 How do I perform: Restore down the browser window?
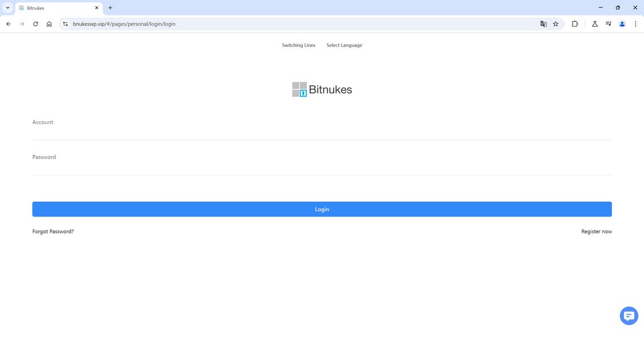(x=618, y=8)
